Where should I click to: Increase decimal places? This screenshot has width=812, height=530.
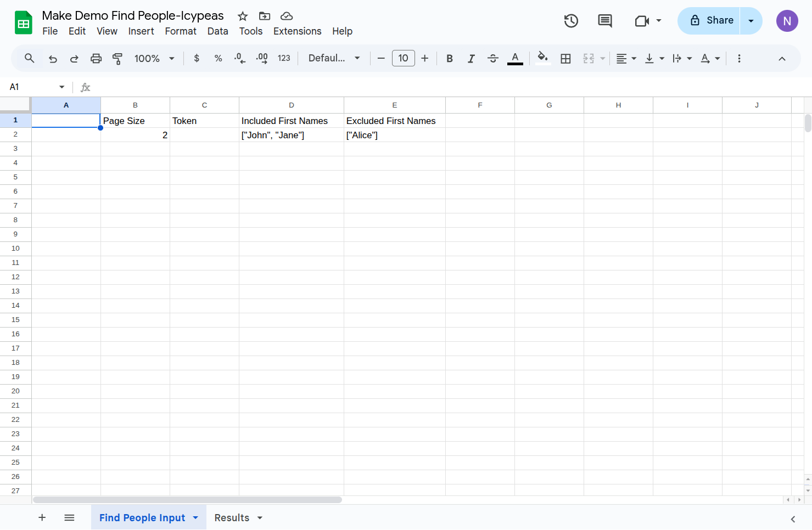262,58
